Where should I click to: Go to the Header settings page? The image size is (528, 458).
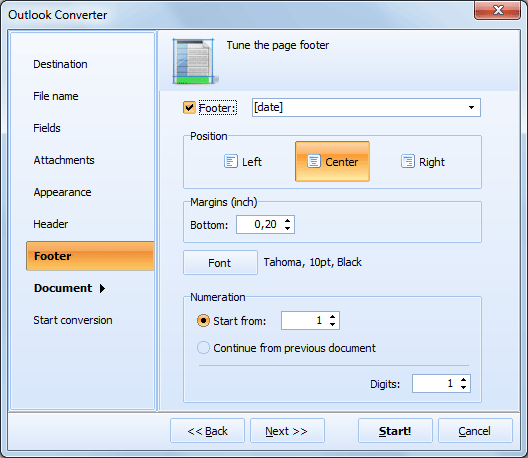click(51, 224)
